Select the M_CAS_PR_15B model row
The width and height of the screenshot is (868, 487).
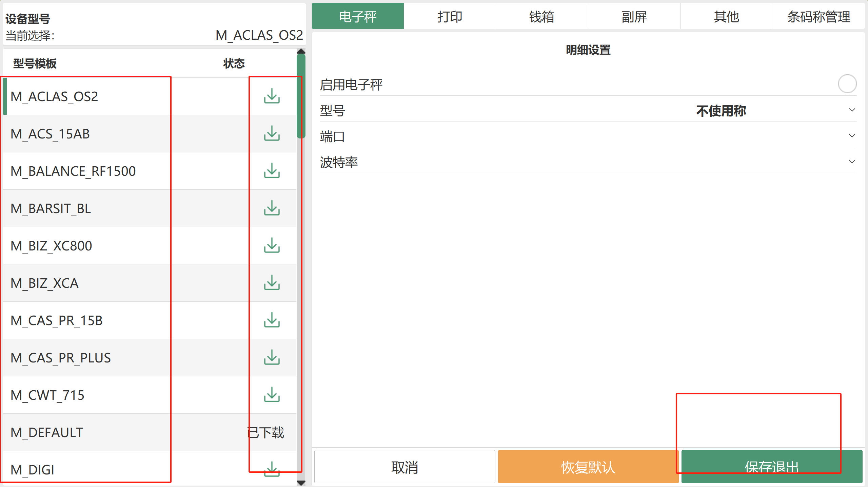click(150, 320)
